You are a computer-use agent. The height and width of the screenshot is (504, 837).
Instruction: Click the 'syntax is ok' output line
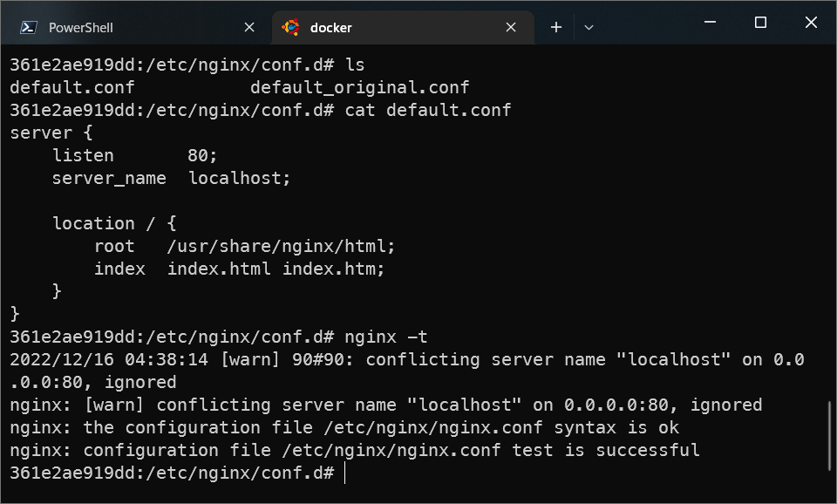[x=344, y=427]
